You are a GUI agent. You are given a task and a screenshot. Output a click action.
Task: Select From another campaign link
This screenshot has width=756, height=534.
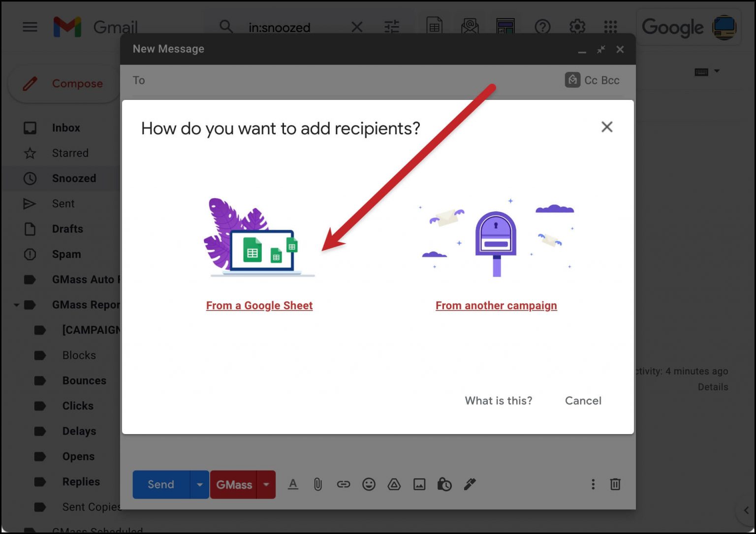point(496,306)
